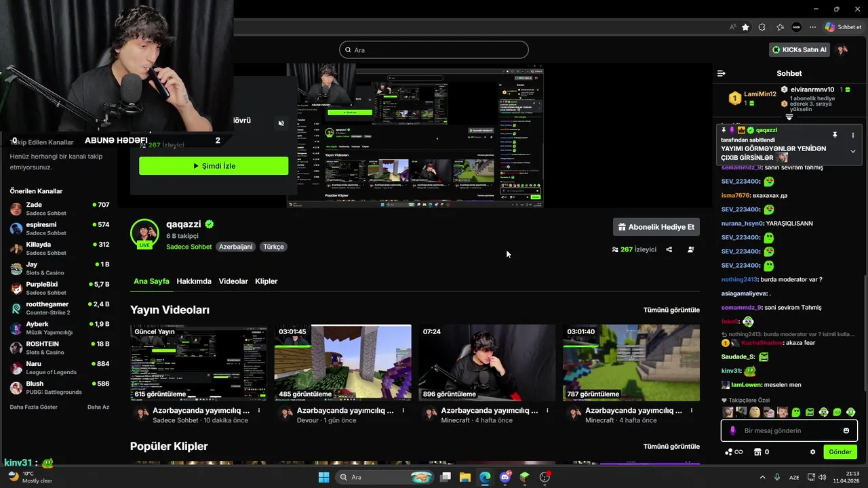868x488 pixels.
Task: Open the browser extensions puzzle icon
Action: click(762, 27)
